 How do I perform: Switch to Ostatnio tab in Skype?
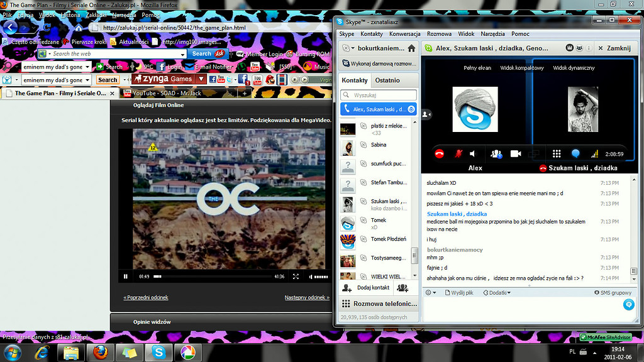[x=387, y=80]
